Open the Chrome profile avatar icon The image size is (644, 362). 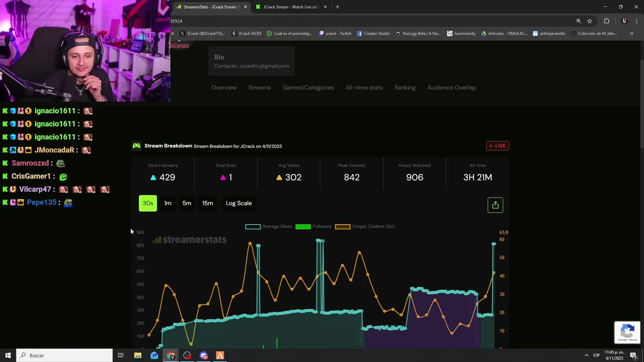[x=624, y=21]
